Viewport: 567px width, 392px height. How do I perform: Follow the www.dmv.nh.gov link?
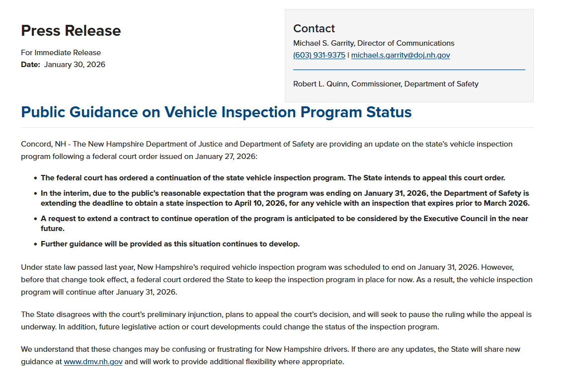93,362
